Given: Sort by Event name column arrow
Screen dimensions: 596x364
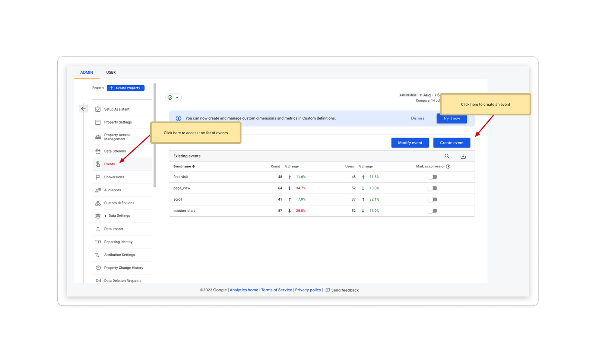Looking at the screenshot, I should pyautogui.click(x=194, y=167).
